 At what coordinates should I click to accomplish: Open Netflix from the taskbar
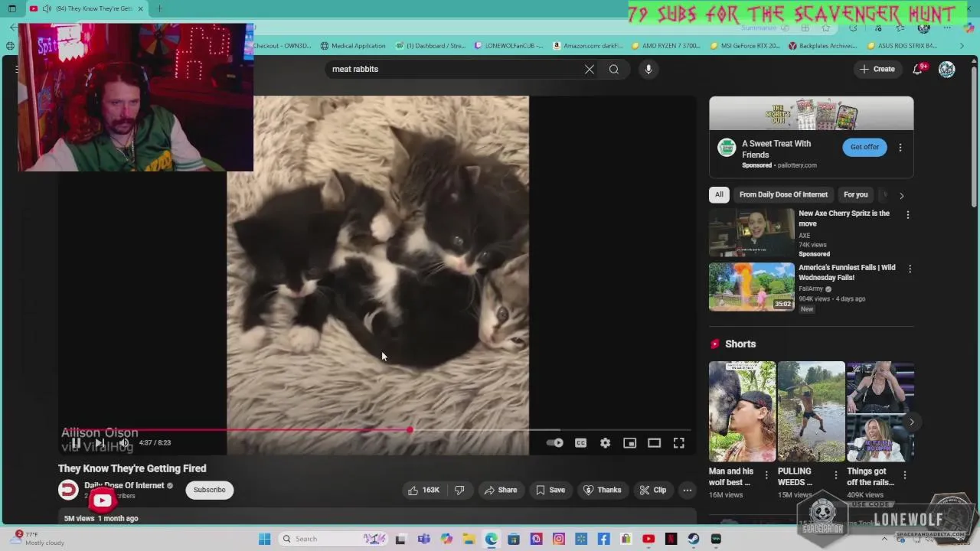[671, 539]
